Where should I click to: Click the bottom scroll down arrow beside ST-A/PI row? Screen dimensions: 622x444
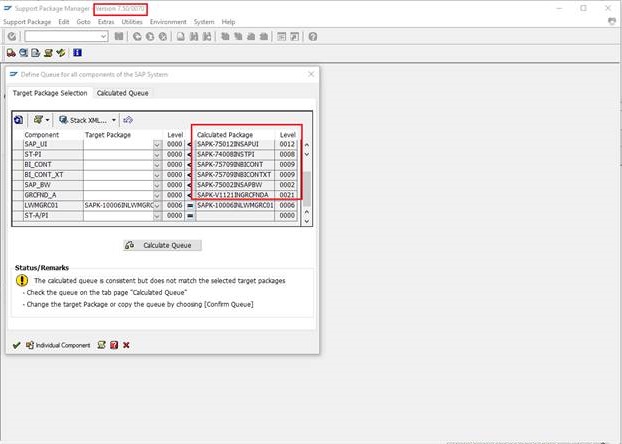(307, 221)
